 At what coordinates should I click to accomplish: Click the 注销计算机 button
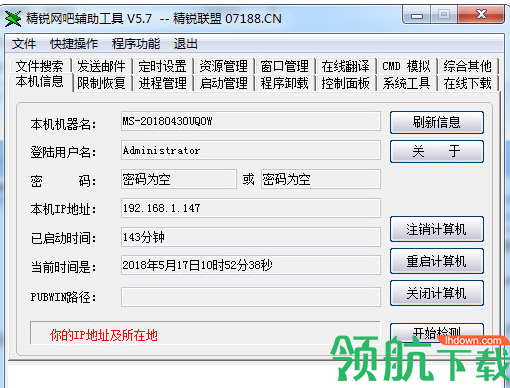point(437,229)
